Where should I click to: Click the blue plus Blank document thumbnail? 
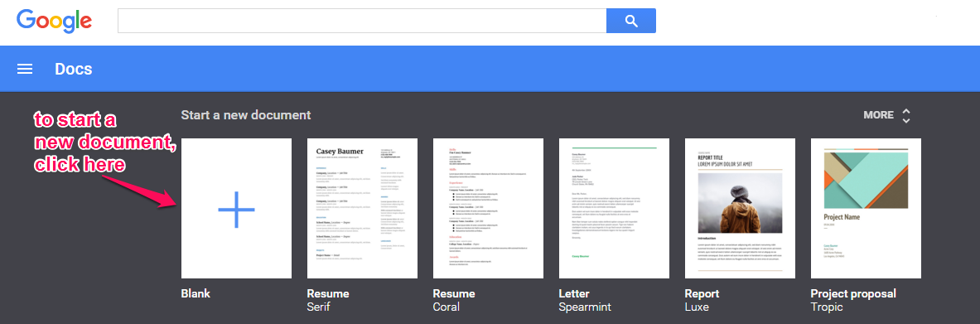[236, 208]
